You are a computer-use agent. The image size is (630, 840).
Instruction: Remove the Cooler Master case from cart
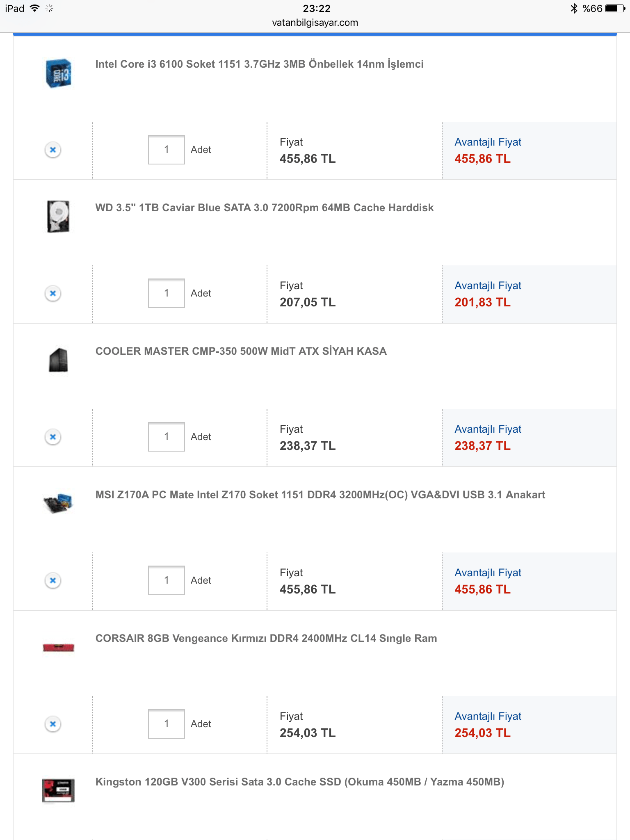pyautogui.click(x=53, y=437)
